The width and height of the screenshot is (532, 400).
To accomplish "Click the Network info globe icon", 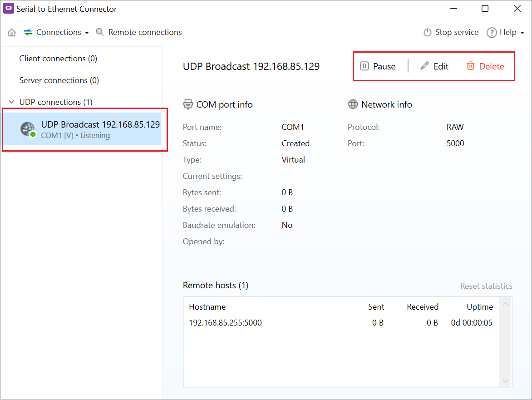I will click(353, 104).
